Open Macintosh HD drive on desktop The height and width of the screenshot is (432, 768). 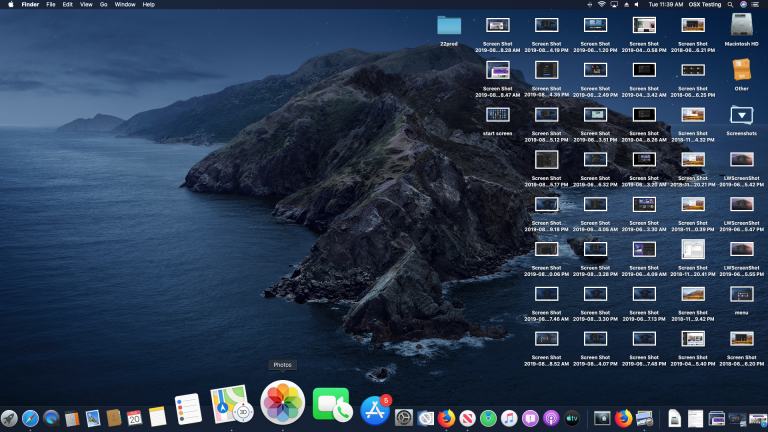coord(742,25)
